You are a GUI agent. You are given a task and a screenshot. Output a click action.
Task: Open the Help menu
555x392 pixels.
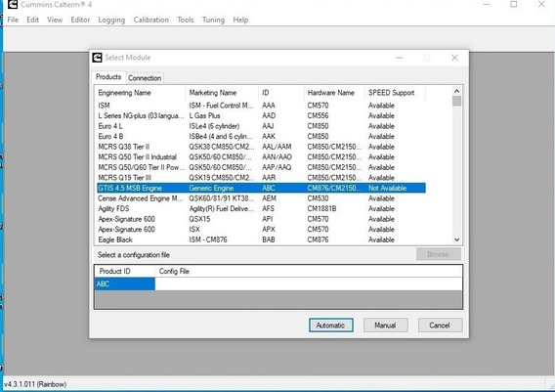(240, 20)
